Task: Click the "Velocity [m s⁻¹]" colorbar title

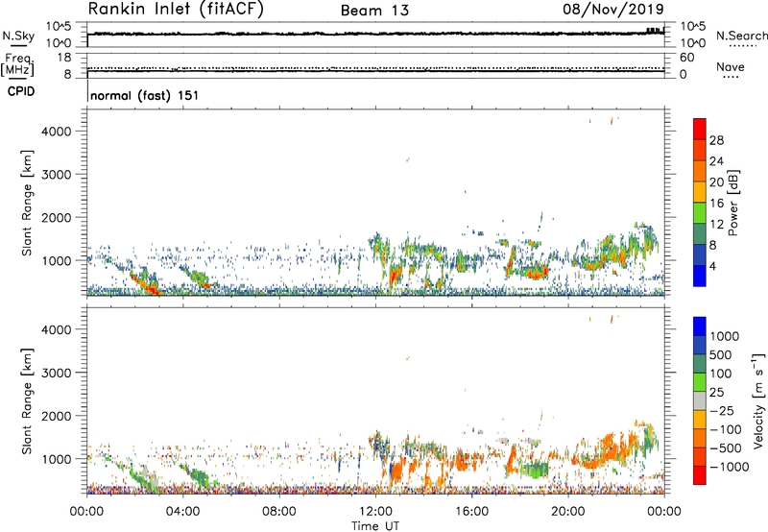Action: [759, 400]
